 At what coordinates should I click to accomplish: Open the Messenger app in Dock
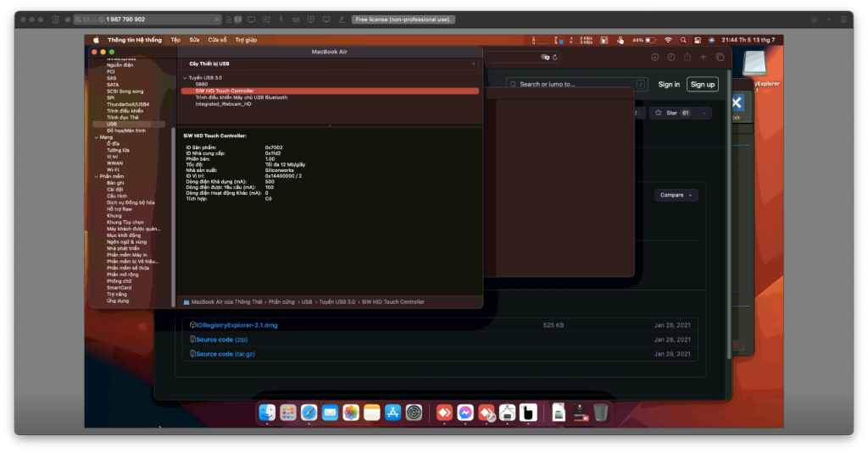click(465, 412)
